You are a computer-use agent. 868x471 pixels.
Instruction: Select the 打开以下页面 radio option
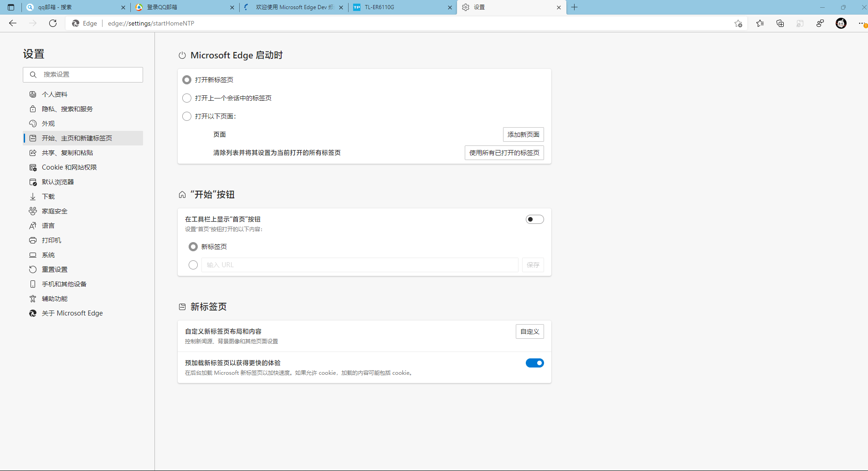pos(187,116)
